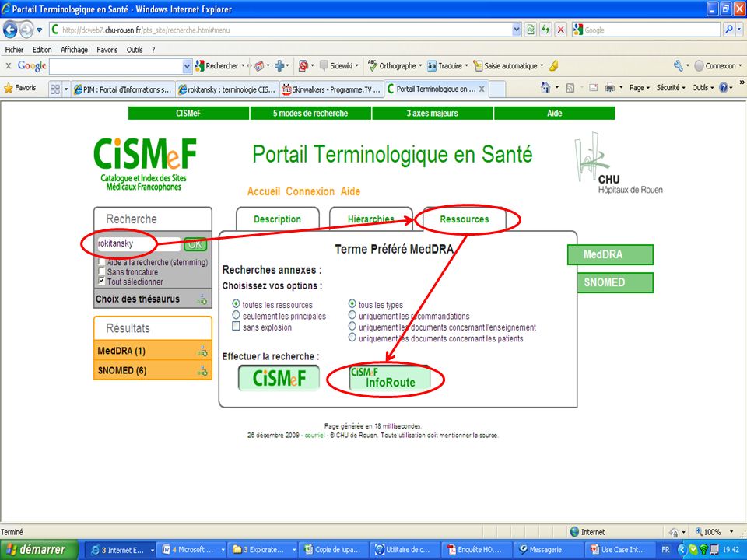Open the Page dropdown menu

click(640, 88)
